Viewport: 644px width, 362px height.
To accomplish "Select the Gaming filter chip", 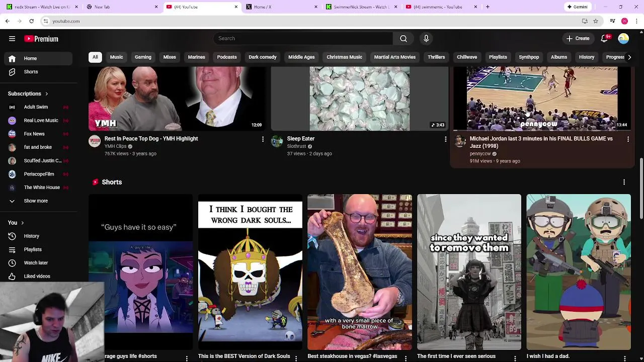I will (x=143, y=57).
